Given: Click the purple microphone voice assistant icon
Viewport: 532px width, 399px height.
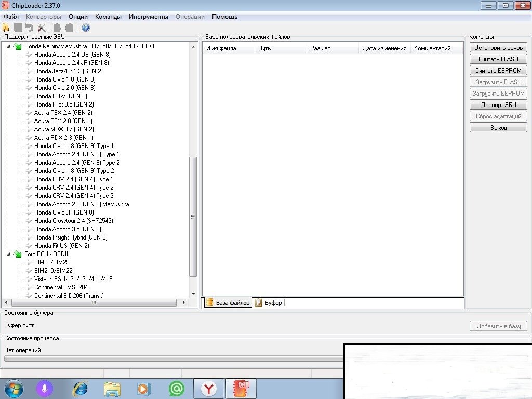Looking at the screenshot, I should pos(45,388).
